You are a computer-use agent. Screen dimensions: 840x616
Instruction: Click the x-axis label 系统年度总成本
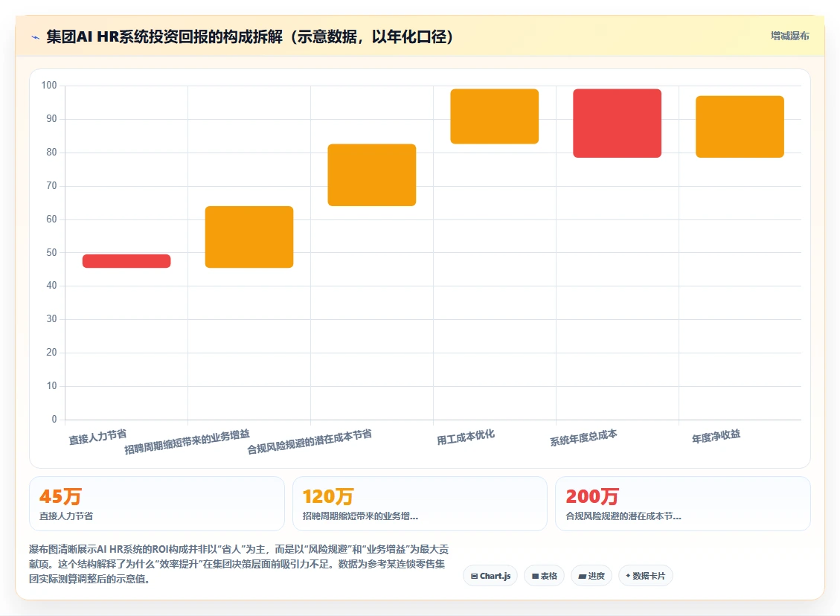[583, 437]
